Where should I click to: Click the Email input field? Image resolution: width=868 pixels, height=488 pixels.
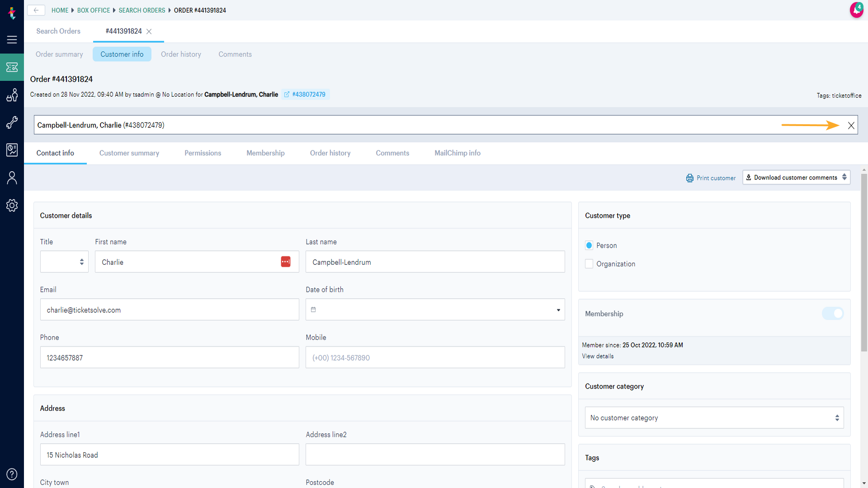coord(170,310)
